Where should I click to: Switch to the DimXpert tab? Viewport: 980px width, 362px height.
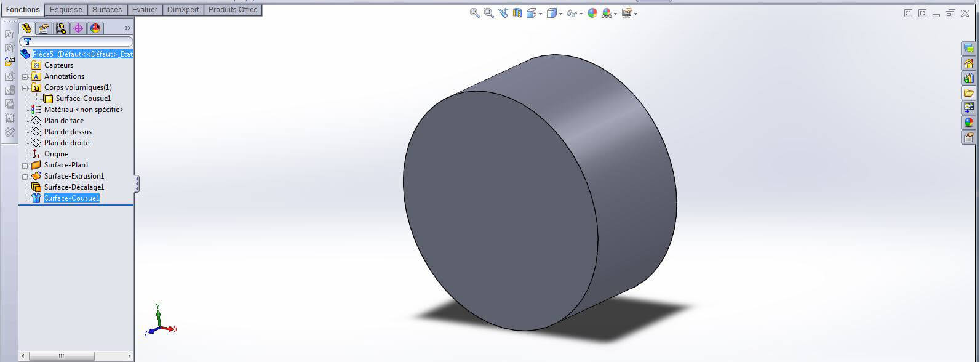(x=183, y=10)
